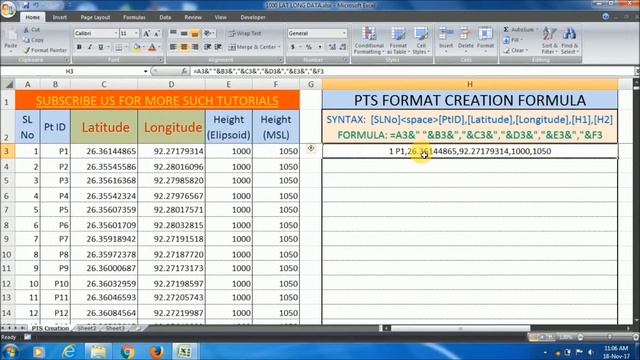Toggle Center horizontal alignment
Screen dimensions: 640x360
point(184,47)
